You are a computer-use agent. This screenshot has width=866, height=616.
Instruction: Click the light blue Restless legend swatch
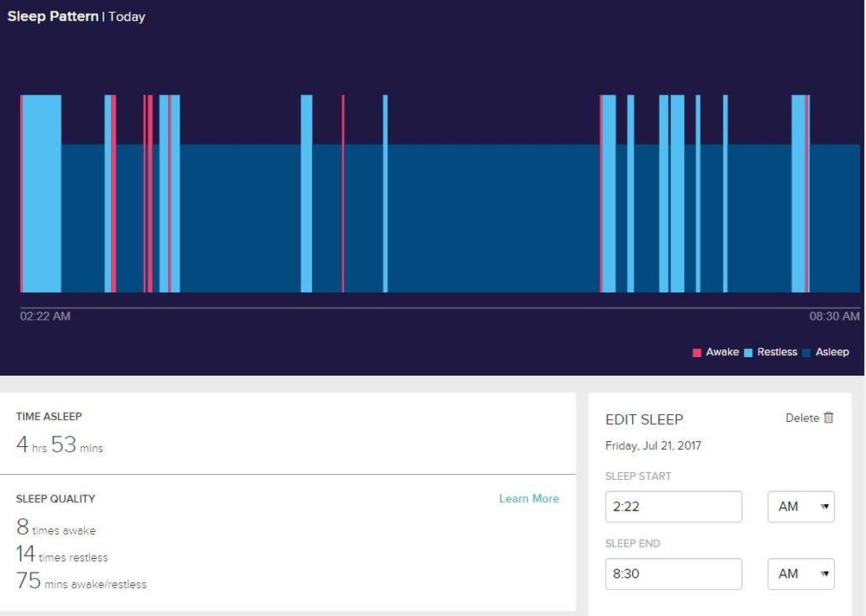click(748, 353)
